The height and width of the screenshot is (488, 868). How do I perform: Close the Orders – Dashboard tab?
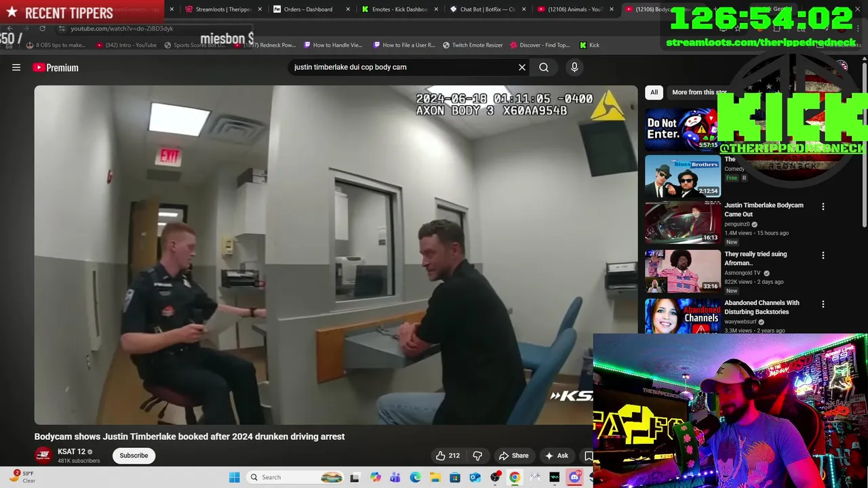[x=348, y=9]
